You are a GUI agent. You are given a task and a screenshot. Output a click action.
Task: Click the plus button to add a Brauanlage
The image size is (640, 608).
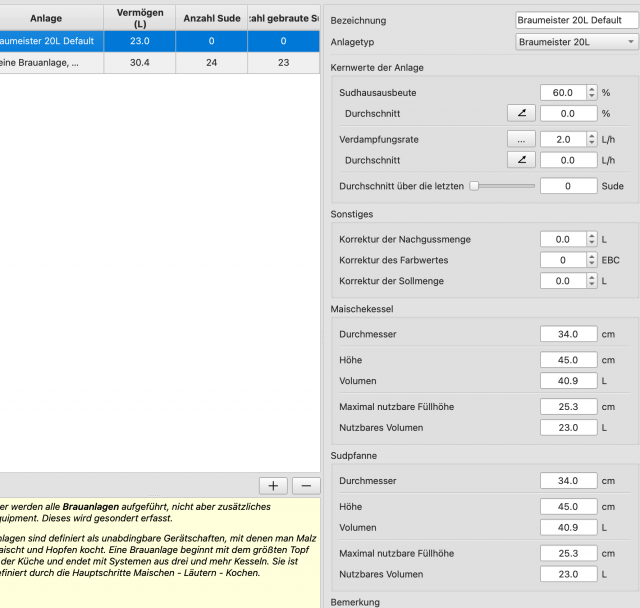(x=273, y=486)
